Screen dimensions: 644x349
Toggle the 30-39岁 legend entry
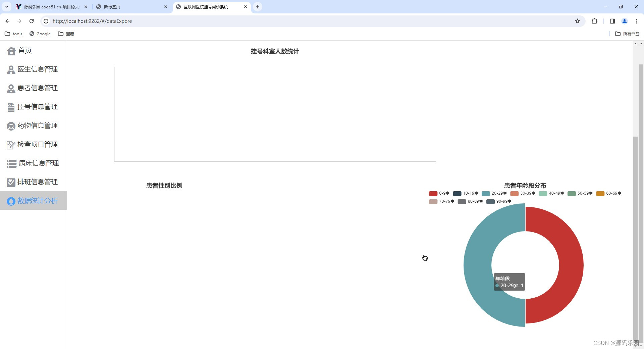point(523,194)
